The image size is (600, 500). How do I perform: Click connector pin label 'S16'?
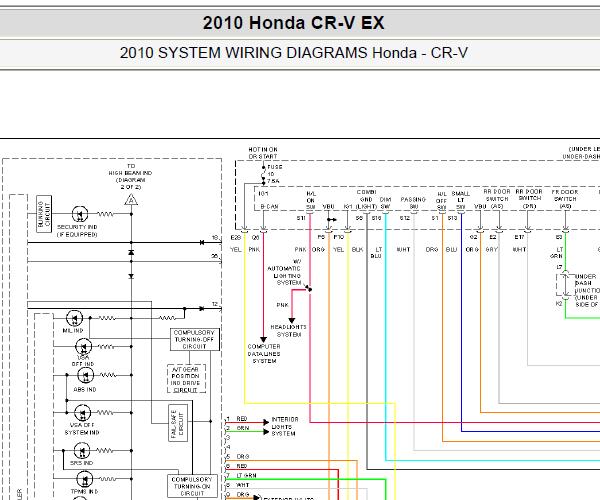(x=377, y=218)
